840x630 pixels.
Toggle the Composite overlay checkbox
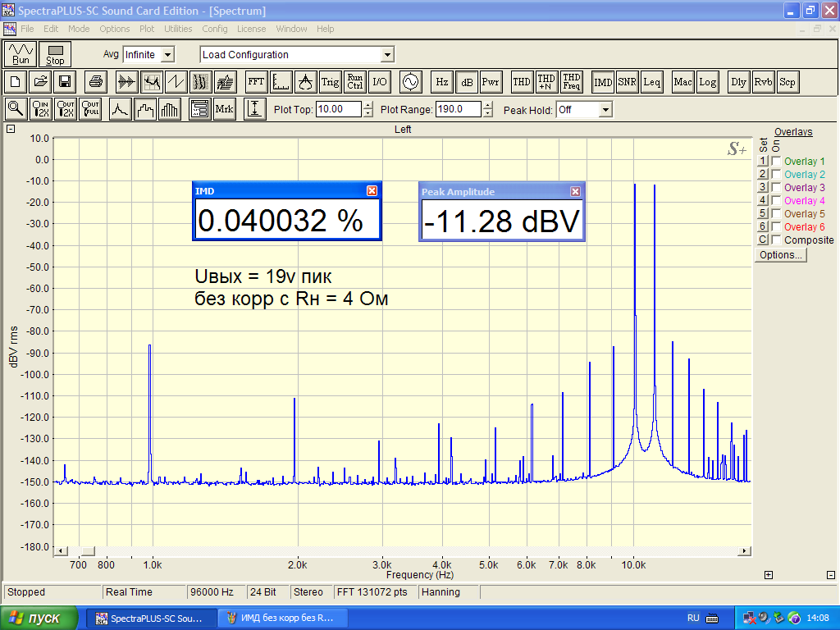pos(776,240)
